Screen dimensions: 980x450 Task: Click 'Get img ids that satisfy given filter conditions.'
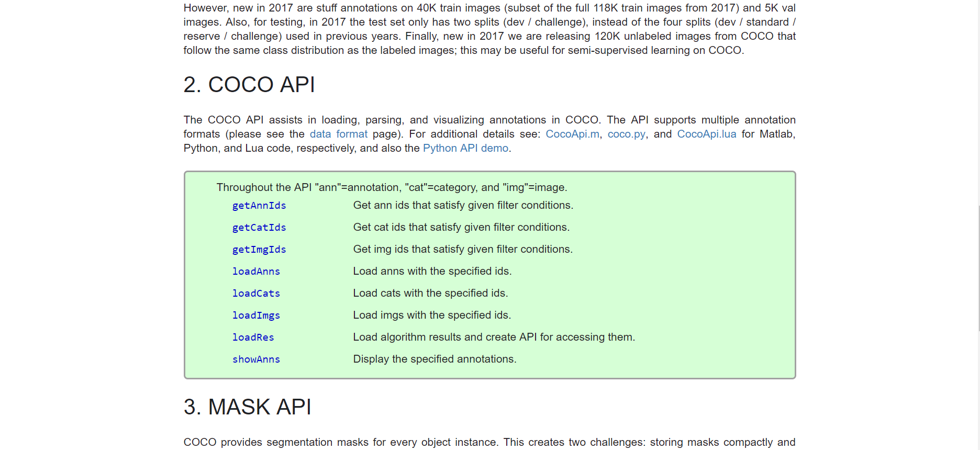pos(463,249)
